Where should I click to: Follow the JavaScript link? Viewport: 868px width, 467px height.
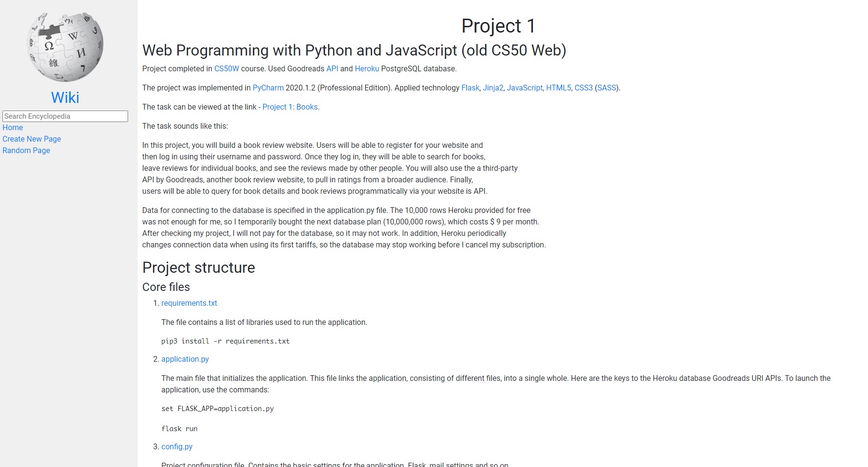pos(524,88)
